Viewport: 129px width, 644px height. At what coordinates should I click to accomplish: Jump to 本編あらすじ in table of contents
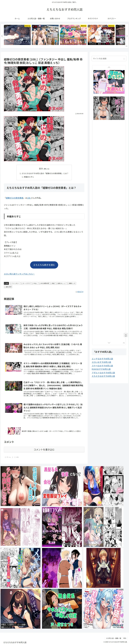pos(29,177)
